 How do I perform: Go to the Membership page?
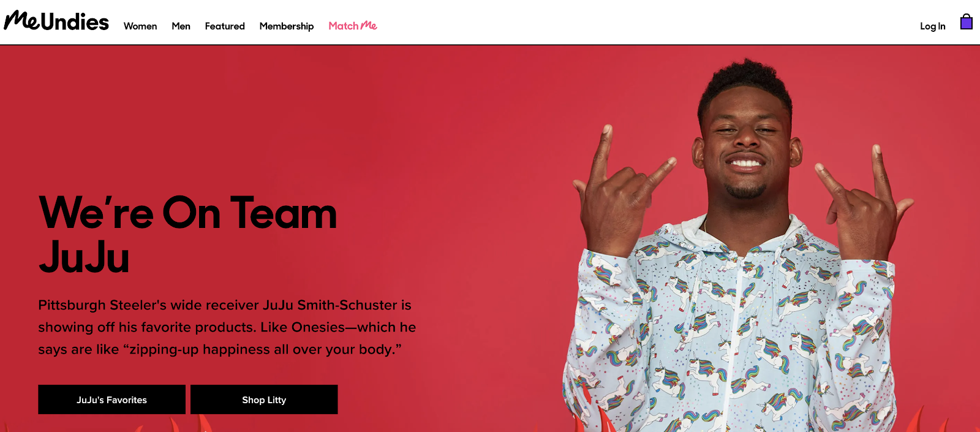pos(287,26)
